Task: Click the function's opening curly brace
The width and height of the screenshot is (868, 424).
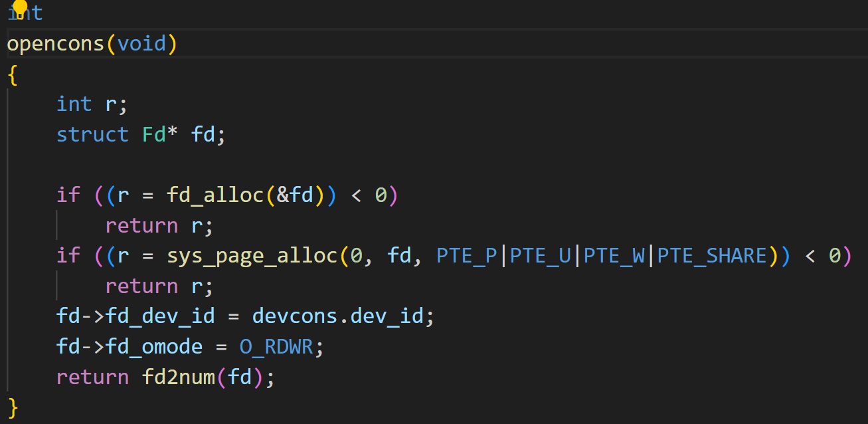Action: tap(12, 74)
